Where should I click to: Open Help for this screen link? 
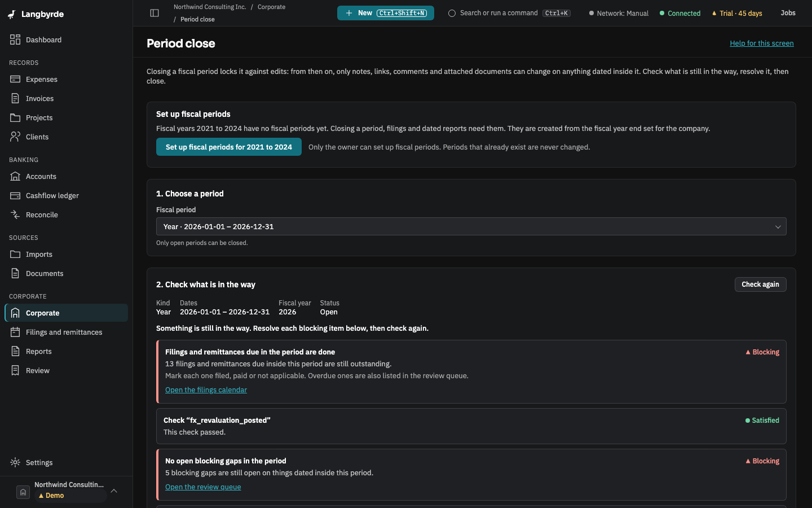762,43
